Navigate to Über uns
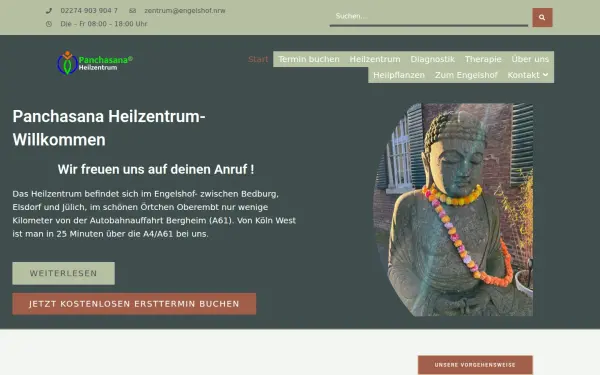Image resolution: width=600 pixels, height=375 pixels. (530, 59)
